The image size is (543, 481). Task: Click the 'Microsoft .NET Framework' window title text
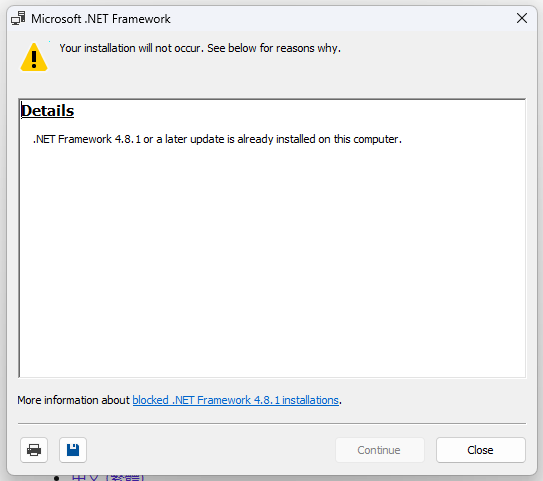101,19
